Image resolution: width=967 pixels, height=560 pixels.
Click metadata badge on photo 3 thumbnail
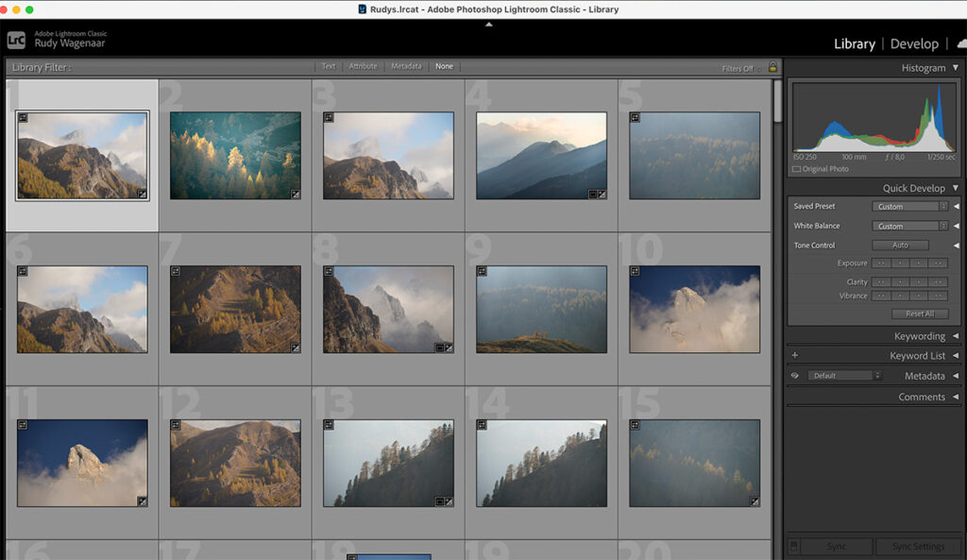tap(329, 117)
